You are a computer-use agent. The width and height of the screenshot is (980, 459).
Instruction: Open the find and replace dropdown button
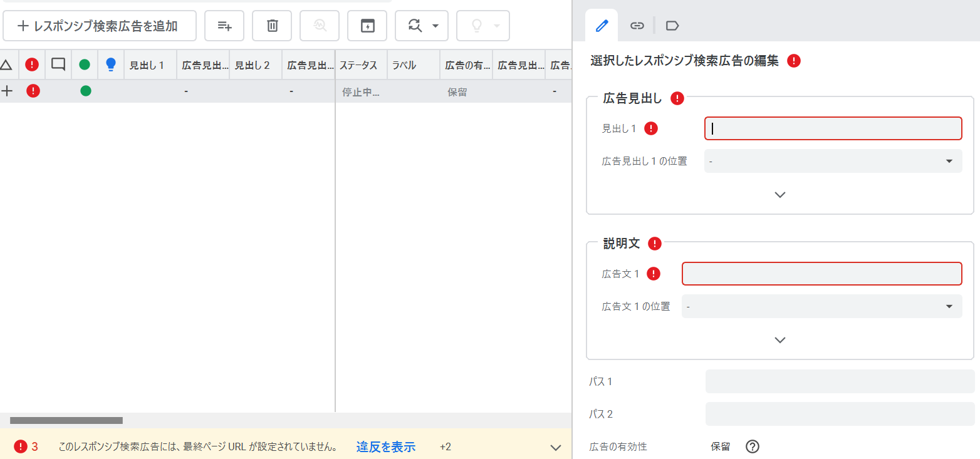(x=421, y=26)
